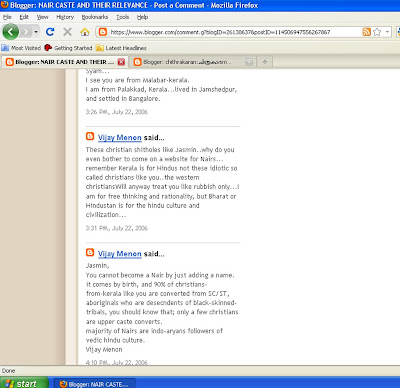The width and height of the screenshot is (400, 388).
Task: Open the Help menu
Action: click(142, 17)
